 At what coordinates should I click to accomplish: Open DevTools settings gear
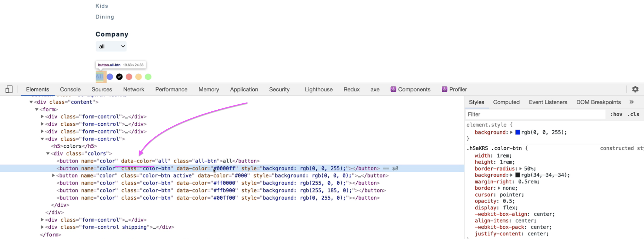[635, 89]
